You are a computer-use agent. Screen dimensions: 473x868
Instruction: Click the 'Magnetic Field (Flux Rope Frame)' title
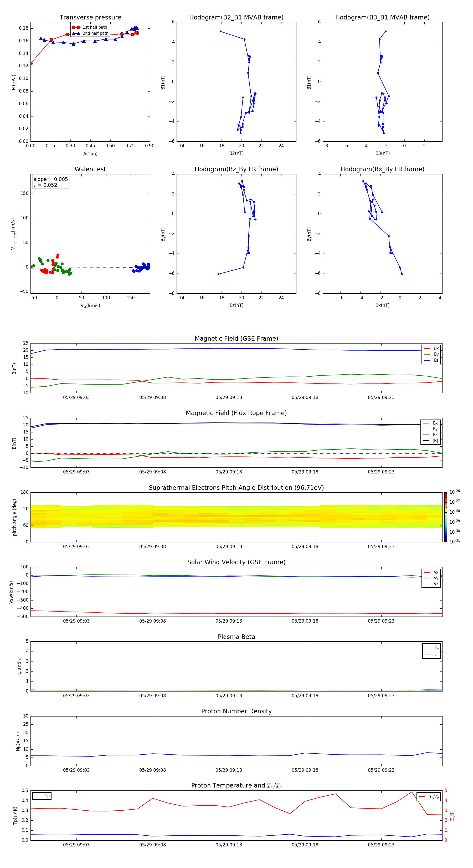(236, 413)
